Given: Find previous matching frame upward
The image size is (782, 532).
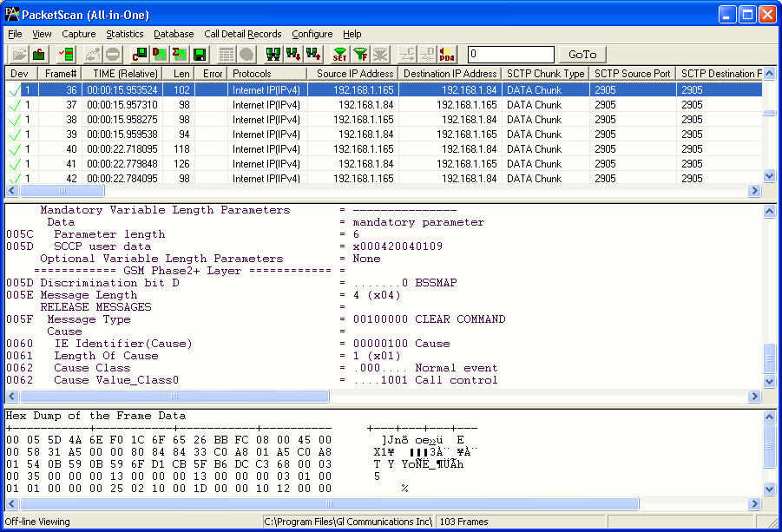Looking at the screenshot, I should point(315,54).
